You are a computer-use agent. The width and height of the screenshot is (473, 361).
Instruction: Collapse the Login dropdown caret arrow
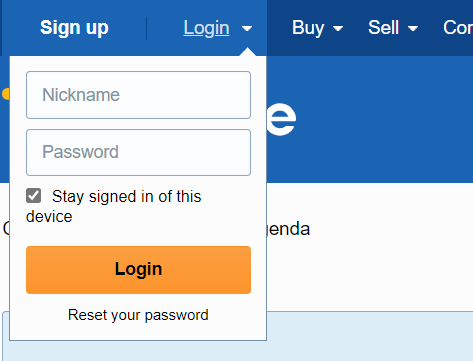[x=247, y=29]
